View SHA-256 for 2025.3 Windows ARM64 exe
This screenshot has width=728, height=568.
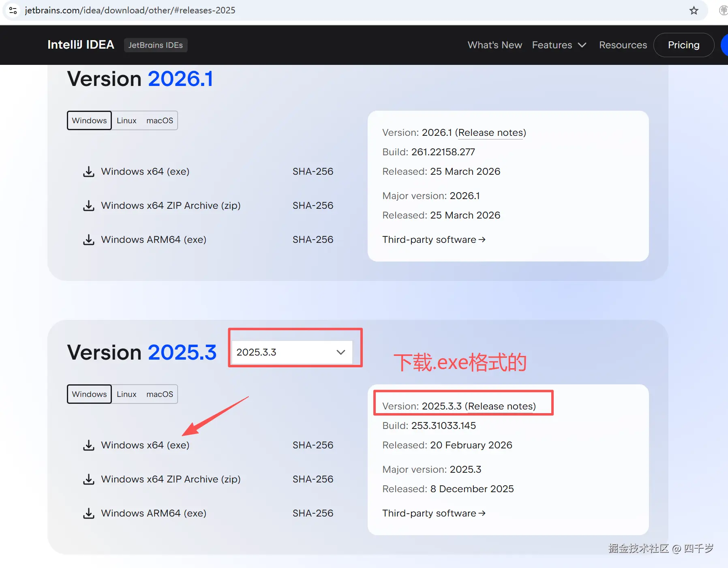(x=313, y=513)
